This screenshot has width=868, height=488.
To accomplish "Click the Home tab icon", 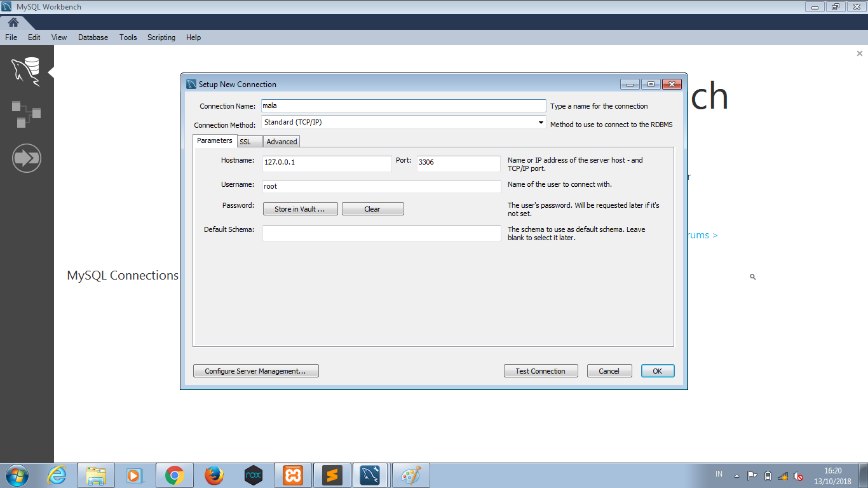I will coord(13,22).
